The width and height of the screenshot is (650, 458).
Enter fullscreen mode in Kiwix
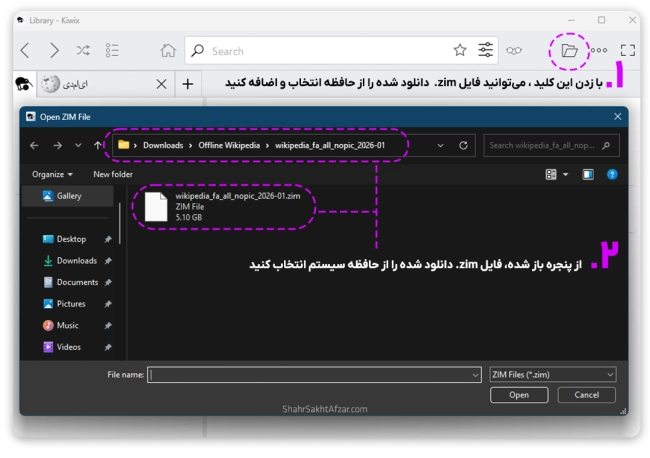628,51
